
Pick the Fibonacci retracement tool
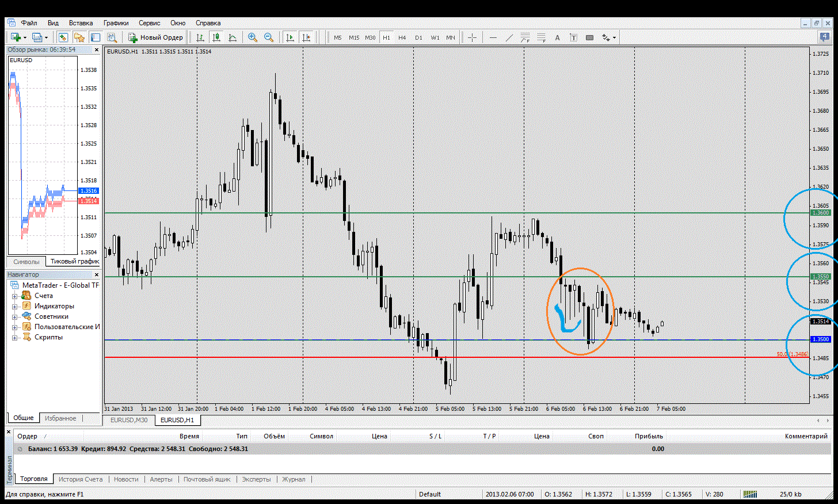click(x=541, y=37)
